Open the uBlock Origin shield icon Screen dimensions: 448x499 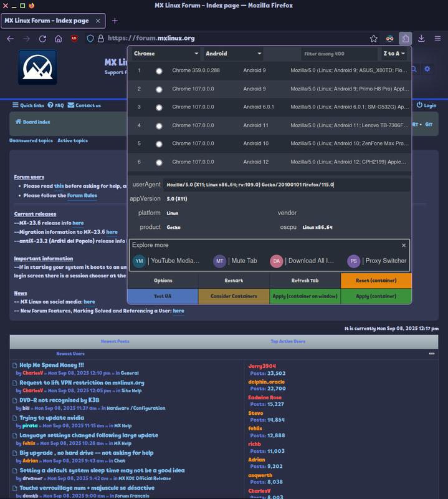74,39
